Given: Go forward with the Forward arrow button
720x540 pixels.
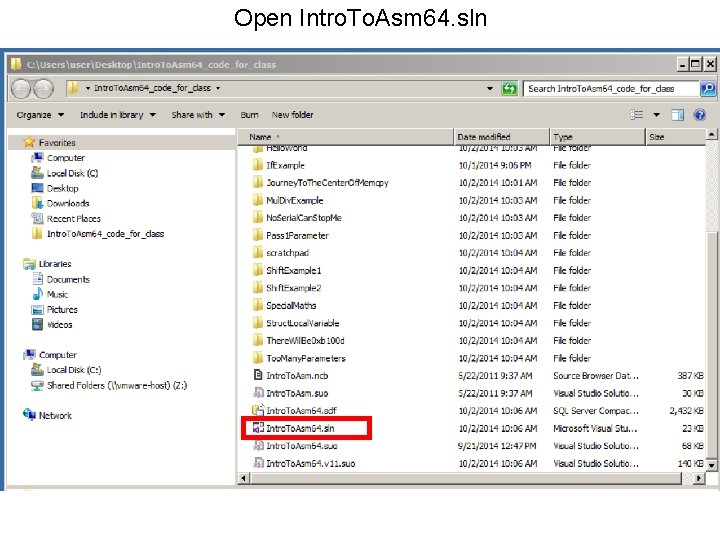Looking at the screenshot, I should [43, 89].
